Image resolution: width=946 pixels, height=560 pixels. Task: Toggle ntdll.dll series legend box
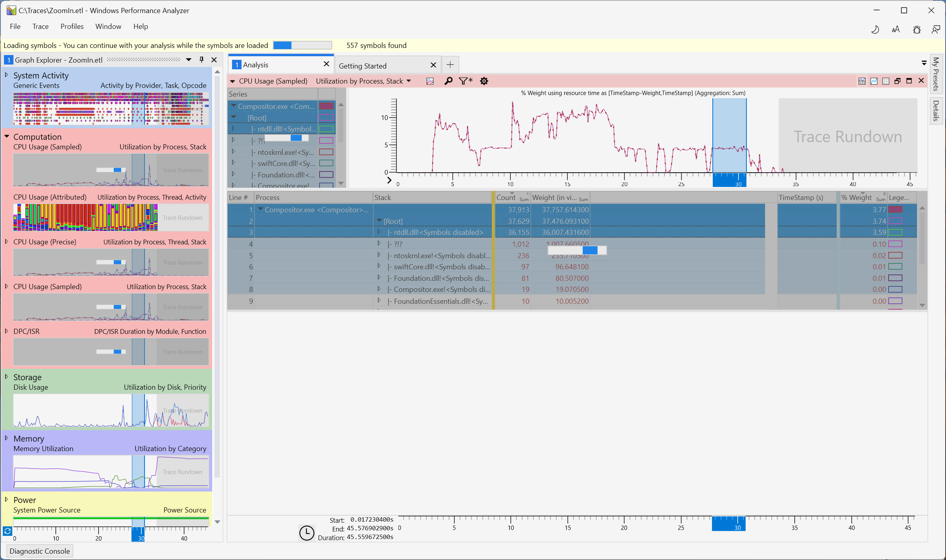(326, 129)
